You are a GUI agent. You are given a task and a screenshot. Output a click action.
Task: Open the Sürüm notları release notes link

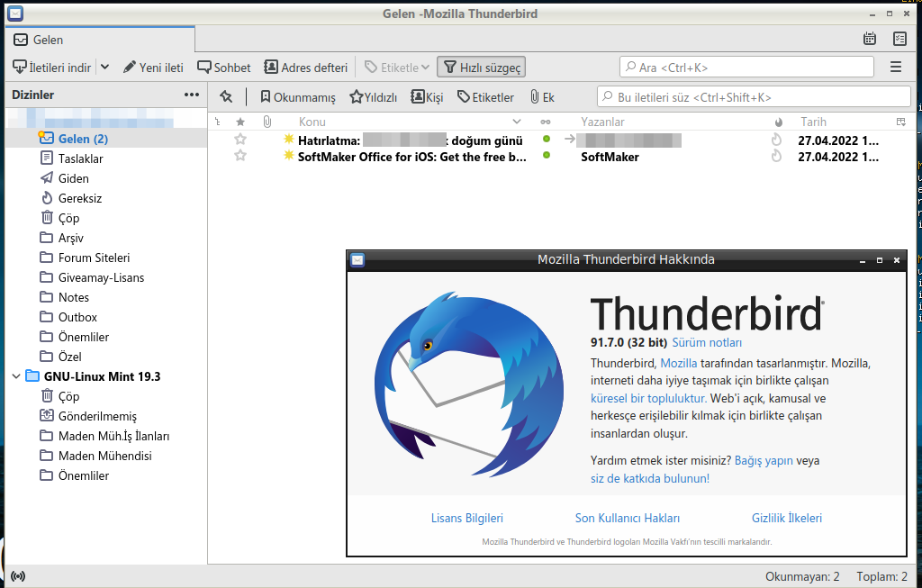(707, 342)
